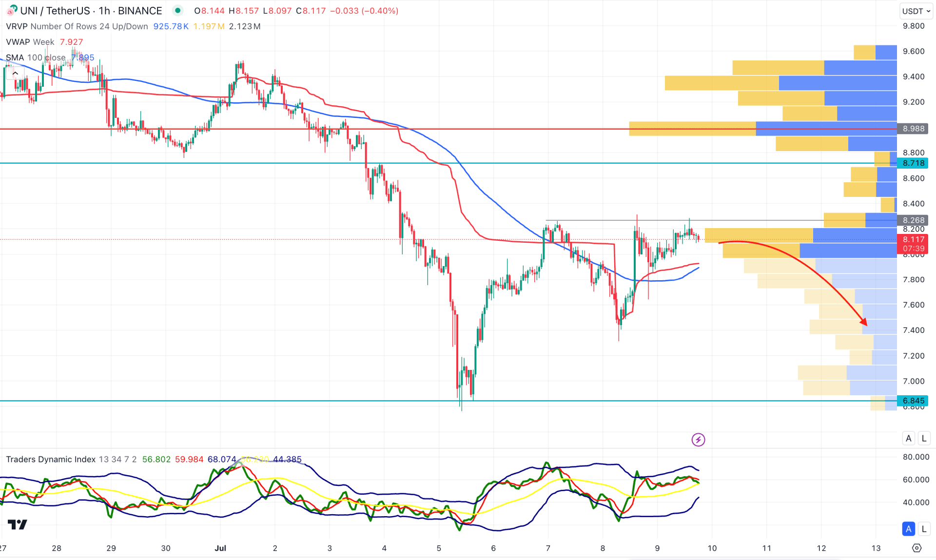The image size is (936, 560).
Task: Toggle auto scale A on the price pane
Action: pyautogui.click(x=909, y=438)
